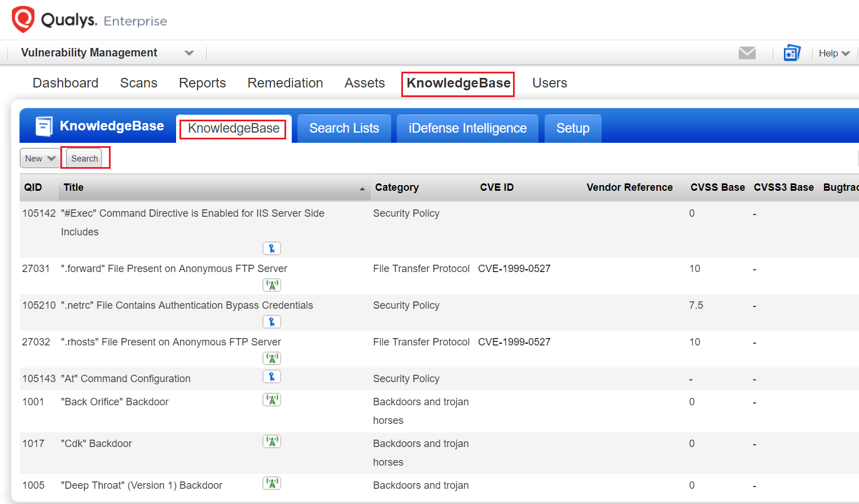
Task: Click the antenna icon on '.rhosts' FTP row
Action: point(271,358)
